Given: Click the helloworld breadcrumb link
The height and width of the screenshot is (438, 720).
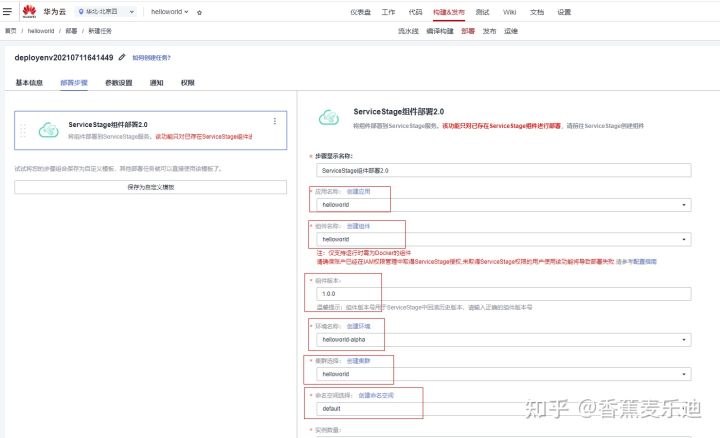Looking at the screenshot, I should click(x=41, y=31).
